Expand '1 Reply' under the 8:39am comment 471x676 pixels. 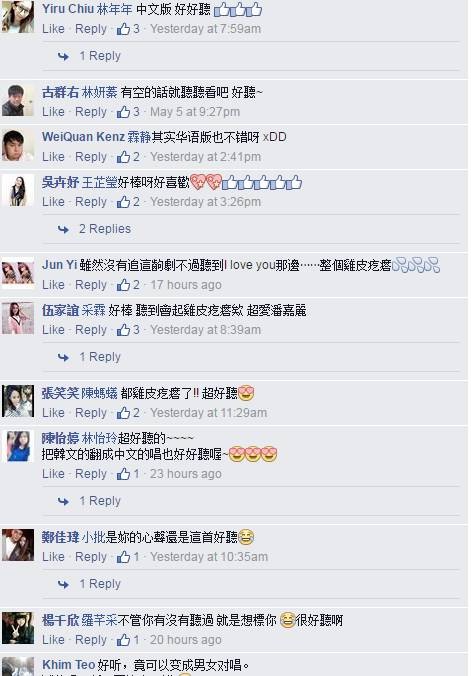[x=100, y=357]
